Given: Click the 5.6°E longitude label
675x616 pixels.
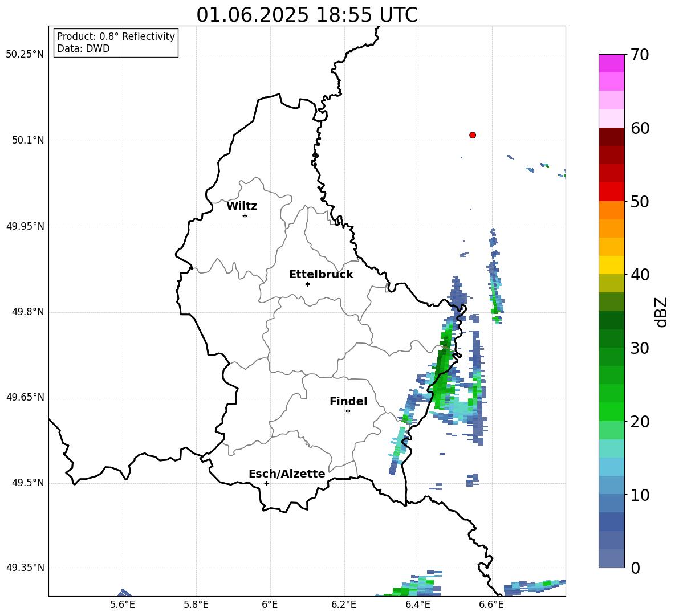Looking at the screenshot, I should point(123,605).
